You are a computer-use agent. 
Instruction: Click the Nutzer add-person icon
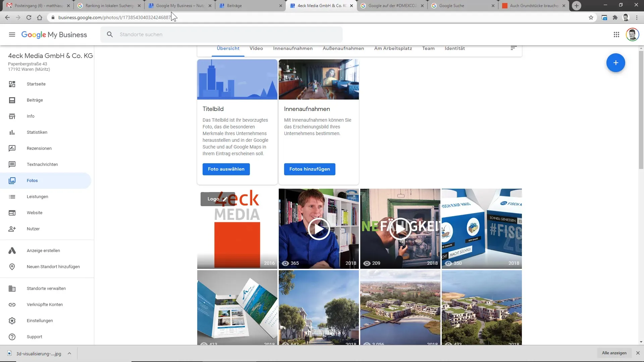point(12,229)
